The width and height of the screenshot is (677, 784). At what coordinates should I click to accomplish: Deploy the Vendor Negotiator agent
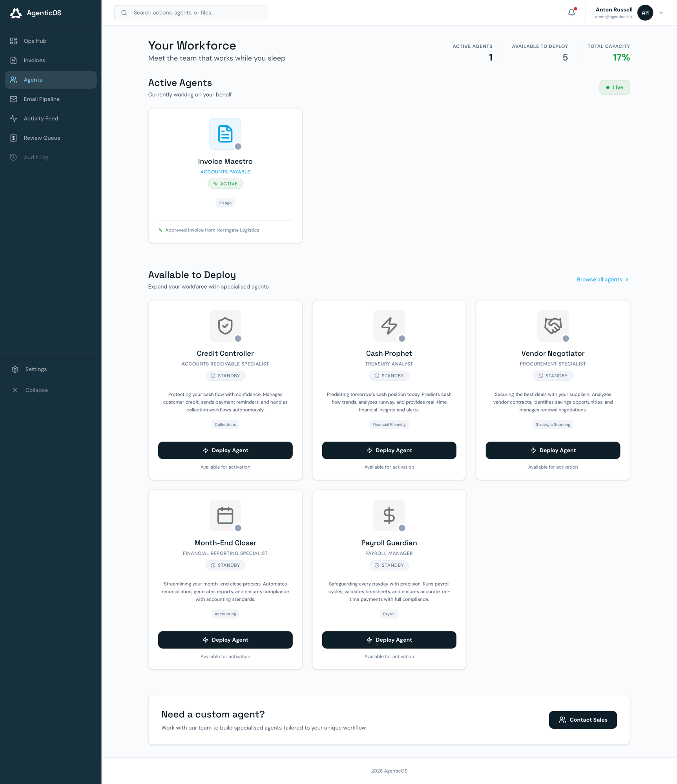click(553, 450)
